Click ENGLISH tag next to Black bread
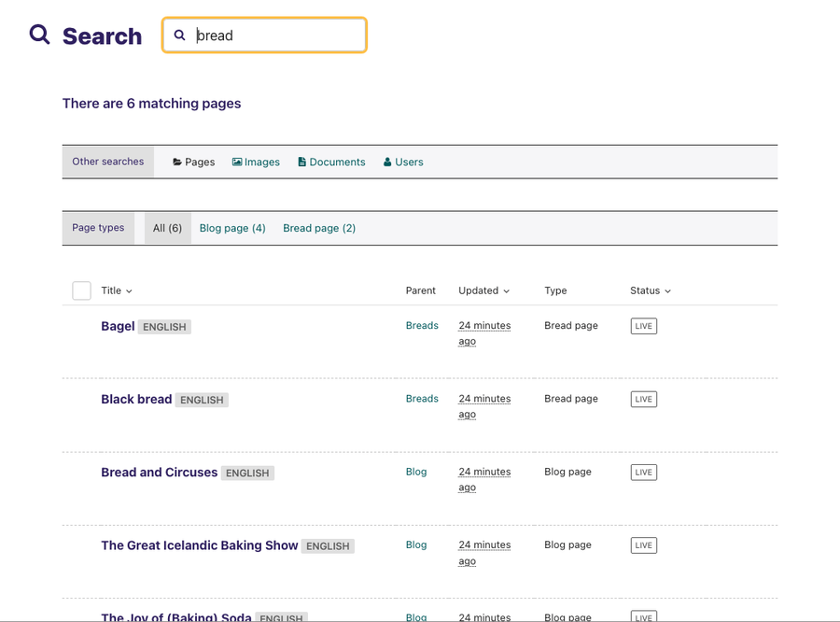This screenshot has height=622, width=840. click(202, 400)
